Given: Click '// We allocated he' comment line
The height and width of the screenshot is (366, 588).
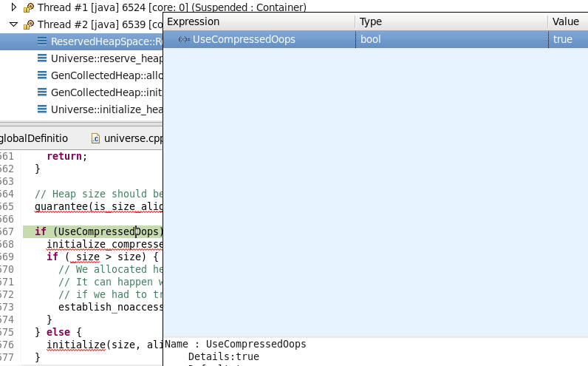Looking at the screenshot, I should (x=111, y=270).
